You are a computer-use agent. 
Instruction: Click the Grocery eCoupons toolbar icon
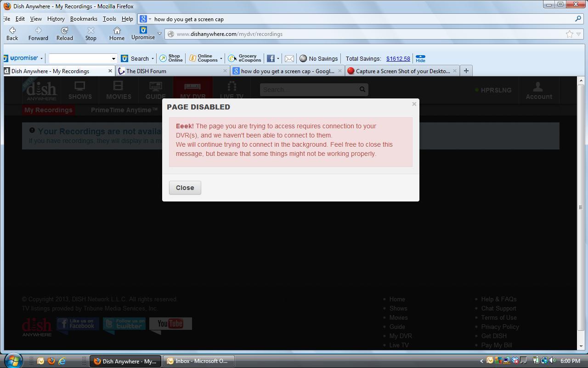point(245,58)
